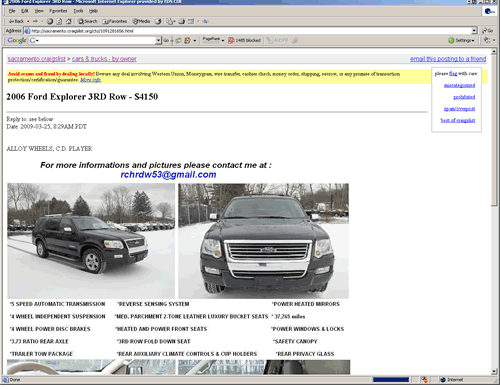Go to the Home page icon
500x389 pixels.
(x=68, y=21)
